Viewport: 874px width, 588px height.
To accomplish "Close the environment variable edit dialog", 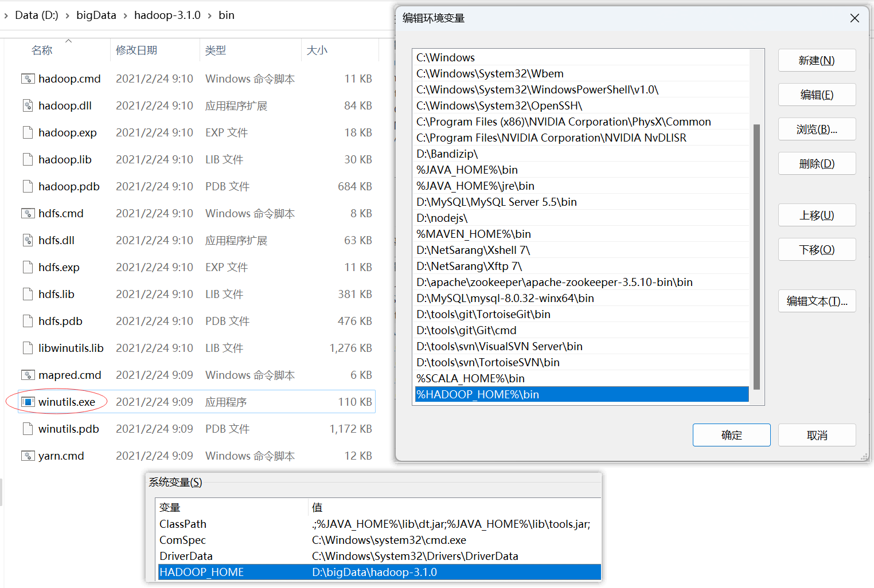I will click(855, 18).
